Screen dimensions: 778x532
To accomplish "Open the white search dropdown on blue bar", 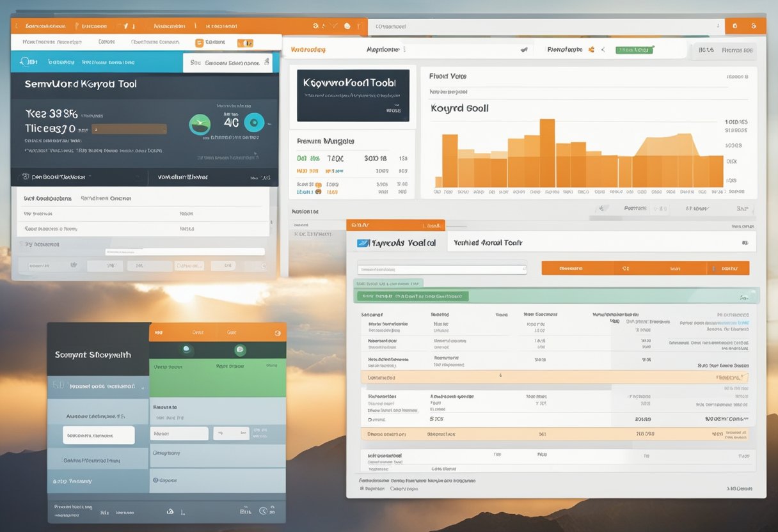I will click(228, 63).
